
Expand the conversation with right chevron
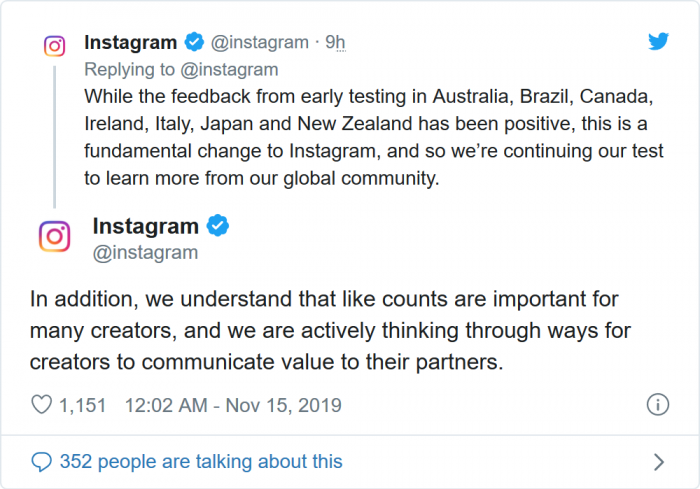click(x=658, y=461)
